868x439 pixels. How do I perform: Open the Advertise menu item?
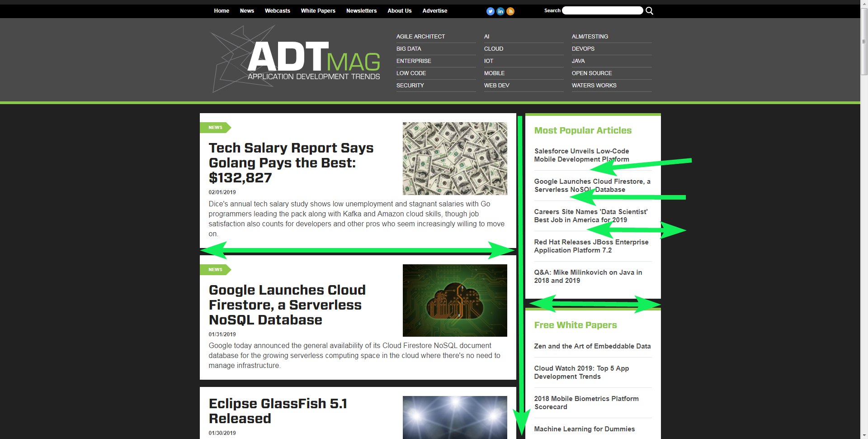[434, 11]
